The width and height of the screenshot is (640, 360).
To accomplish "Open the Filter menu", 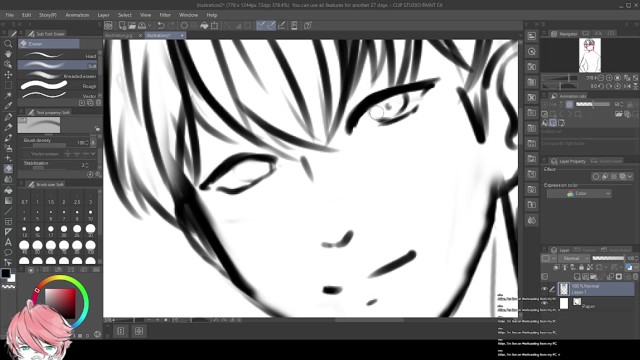I will point(165,15).
